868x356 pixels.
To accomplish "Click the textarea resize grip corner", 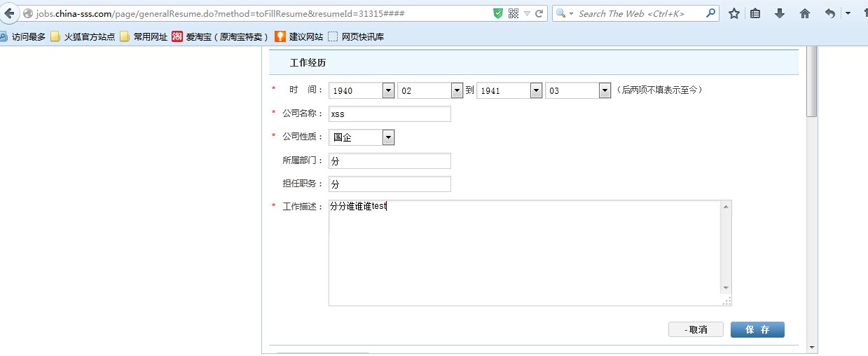I will tap(726, 301).
